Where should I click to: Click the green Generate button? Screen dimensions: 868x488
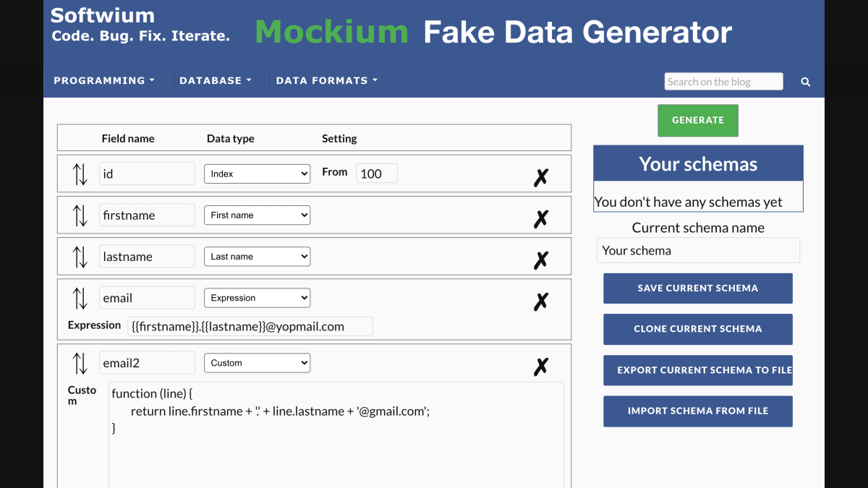(x=698, y=121)
